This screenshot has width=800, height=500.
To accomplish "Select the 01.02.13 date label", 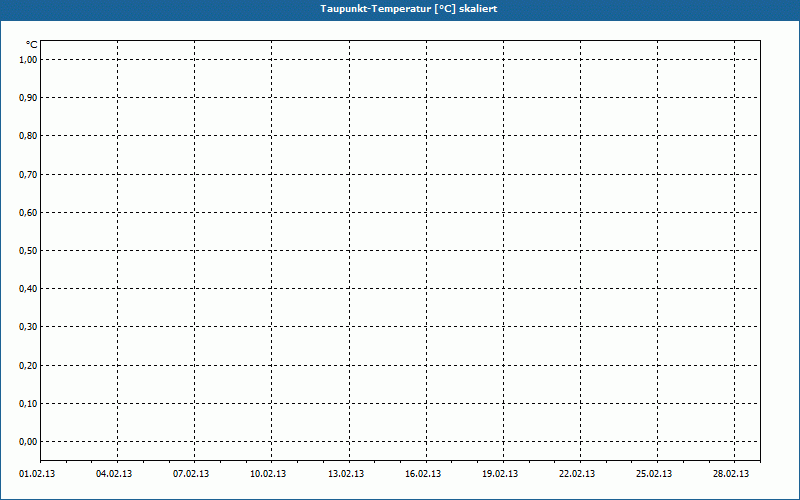I will tap(37, 474).
